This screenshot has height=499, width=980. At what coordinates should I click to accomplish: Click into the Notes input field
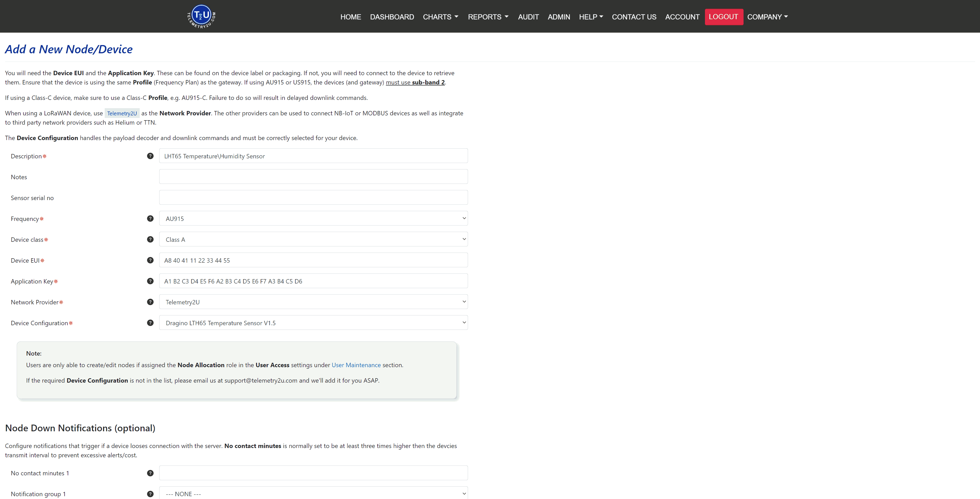pos(313,177)
